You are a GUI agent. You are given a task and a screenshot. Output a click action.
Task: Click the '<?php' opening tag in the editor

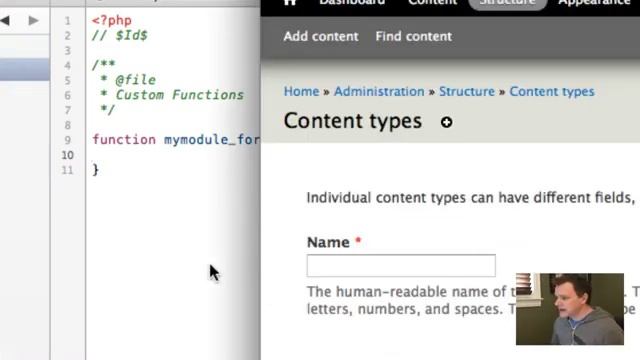pos(111,20)
